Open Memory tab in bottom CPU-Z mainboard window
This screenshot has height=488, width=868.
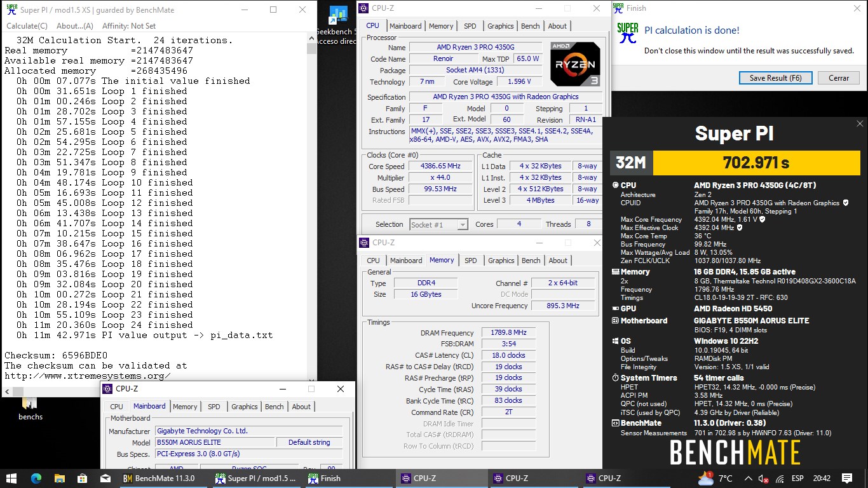(x=185, y=407)
